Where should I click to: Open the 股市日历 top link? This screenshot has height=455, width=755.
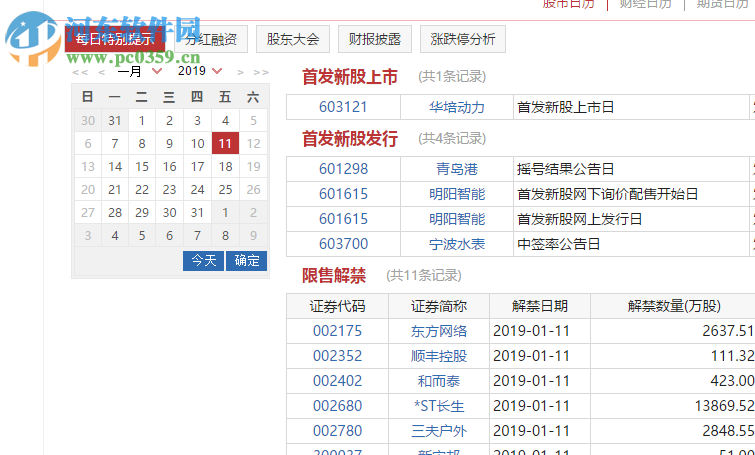coord(568,4)
